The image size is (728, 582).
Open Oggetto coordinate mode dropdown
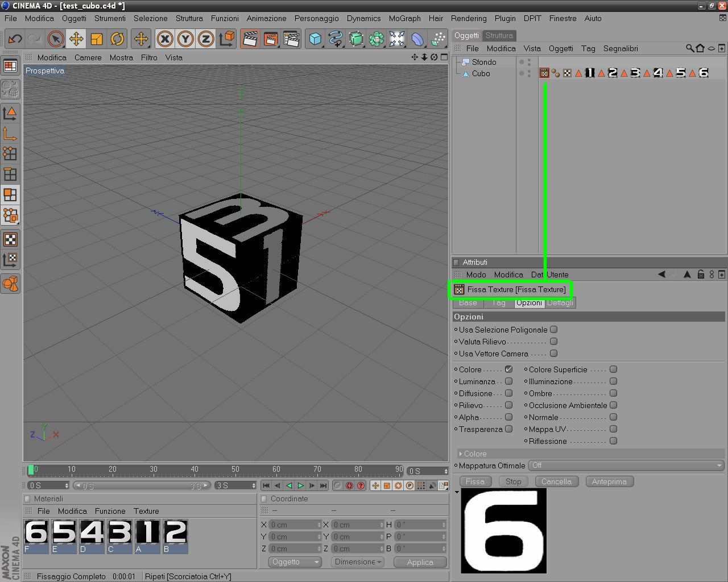tap(295, 562)
